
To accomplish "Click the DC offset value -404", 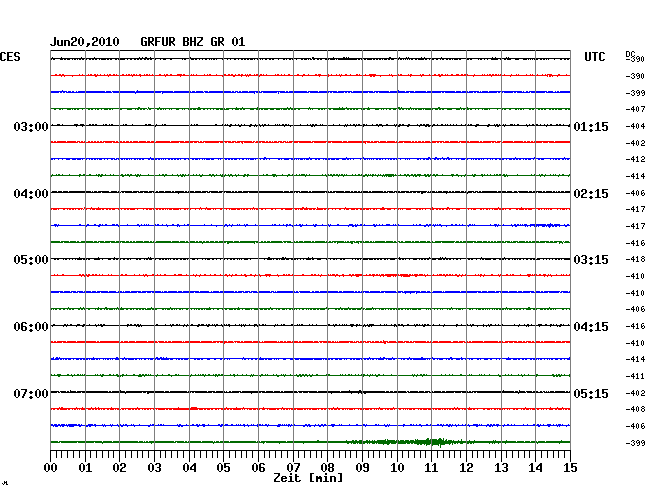I will point(635,126).
